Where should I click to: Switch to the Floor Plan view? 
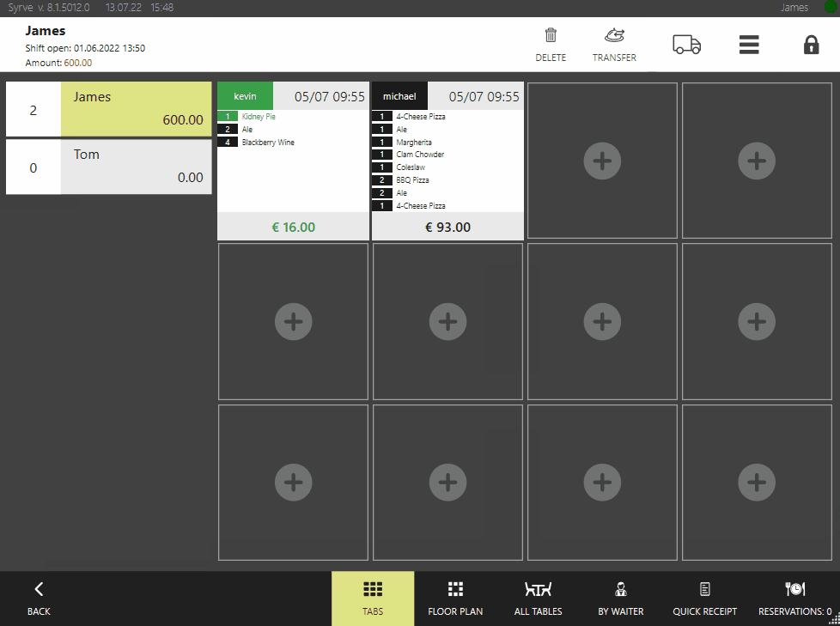pos(455,599)
